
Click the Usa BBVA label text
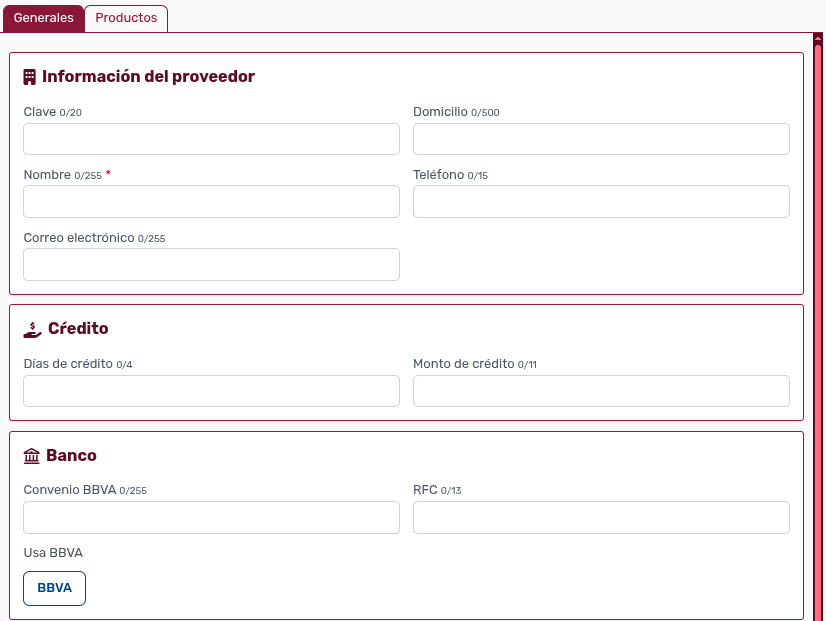point(53,553)
